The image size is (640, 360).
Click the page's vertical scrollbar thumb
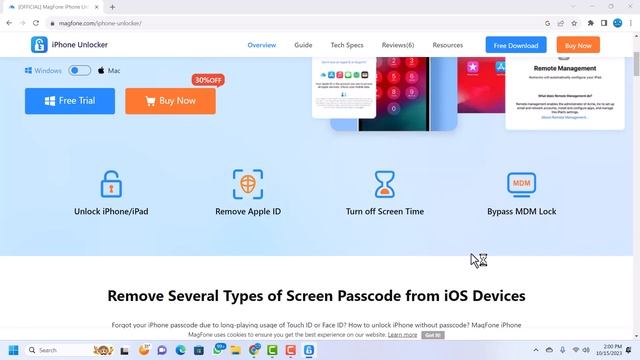(x=636, y=63)
